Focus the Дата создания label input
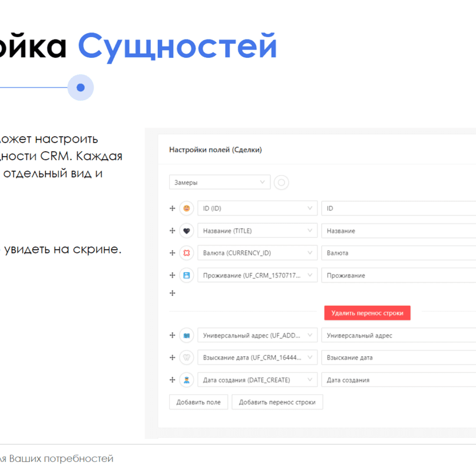This screenshot has height=476, width=476. pyautogui.click(x=399, y=380)
